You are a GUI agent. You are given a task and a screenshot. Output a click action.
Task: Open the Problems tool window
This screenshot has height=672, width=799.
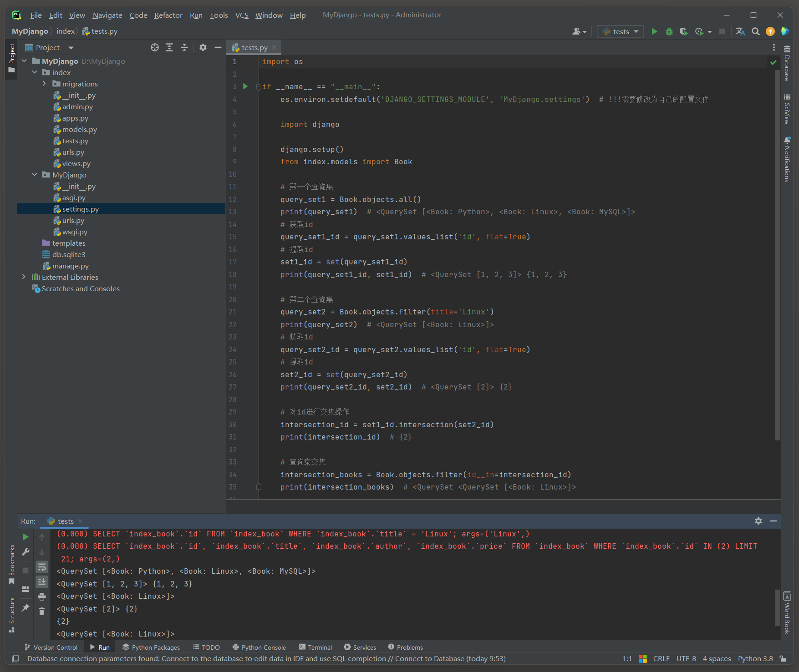[x=405, y=647]
